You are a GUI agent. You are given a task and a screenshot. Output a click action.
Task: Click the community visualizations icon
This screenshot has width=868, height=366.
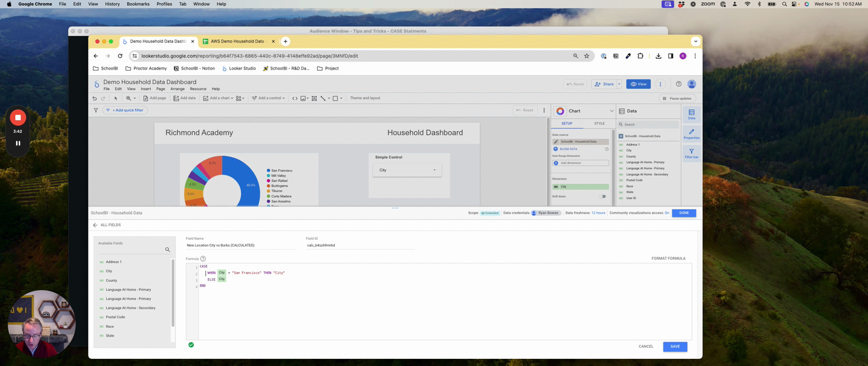239,98
